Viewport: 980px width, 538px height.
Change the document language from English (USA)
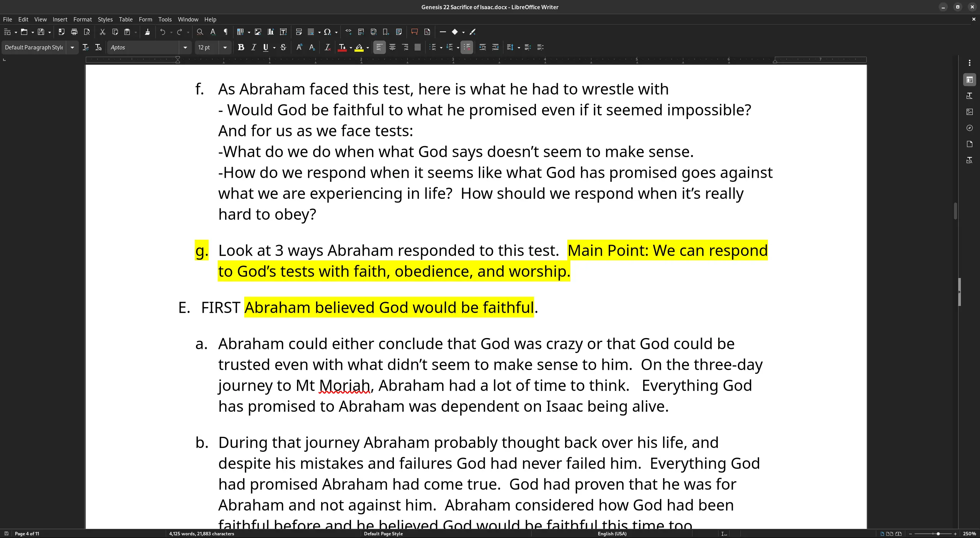[611, 533]
